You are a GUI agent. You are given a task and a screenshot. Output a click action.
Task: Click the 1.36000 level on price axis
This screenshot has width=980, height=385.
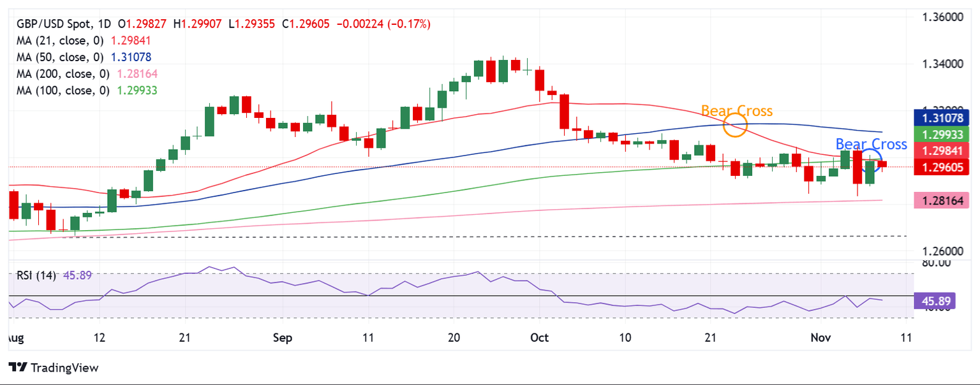[944, 17]
